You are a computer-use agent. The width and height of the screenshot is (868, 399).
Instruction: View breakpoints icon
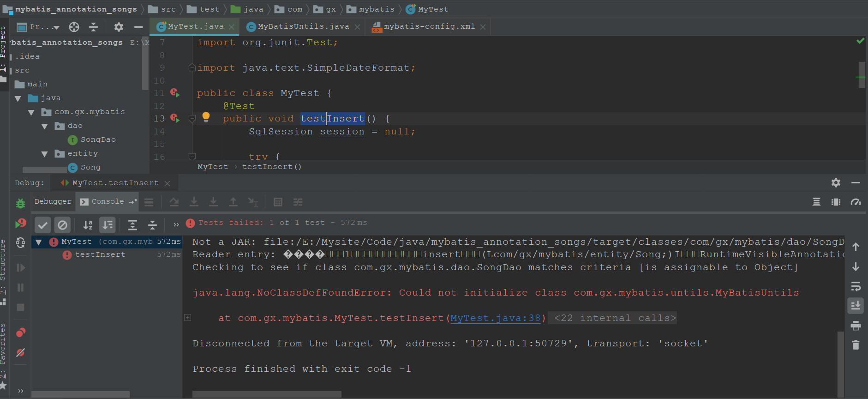click(x=20, y=332)
